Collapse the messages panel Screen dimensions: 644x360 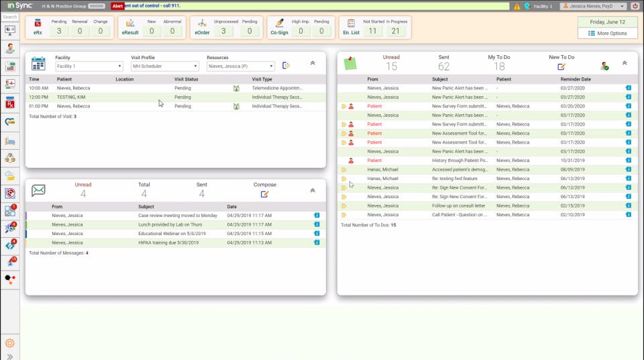(x=313, y=191)
